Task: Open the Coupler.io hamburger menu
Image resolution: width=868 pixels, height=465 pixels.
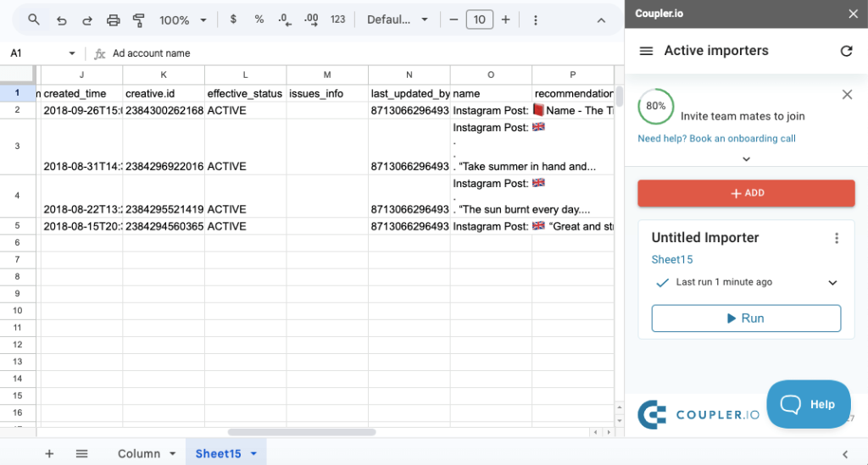Action: (x=646, y=51)
